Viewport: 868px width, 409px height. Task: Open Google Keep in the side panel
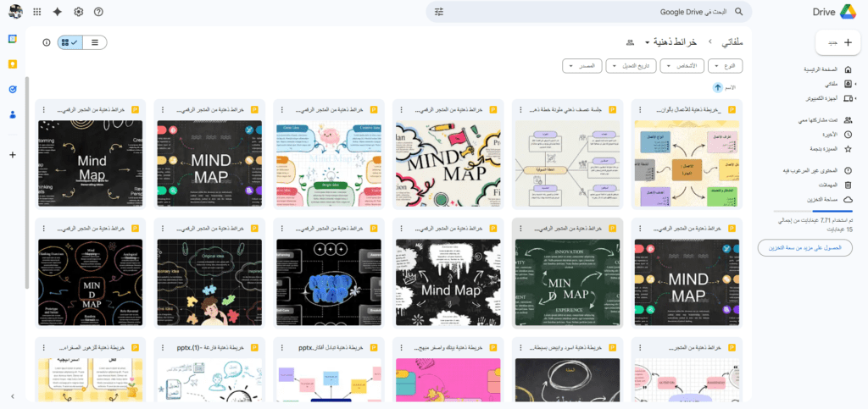(x=13, y=64)
